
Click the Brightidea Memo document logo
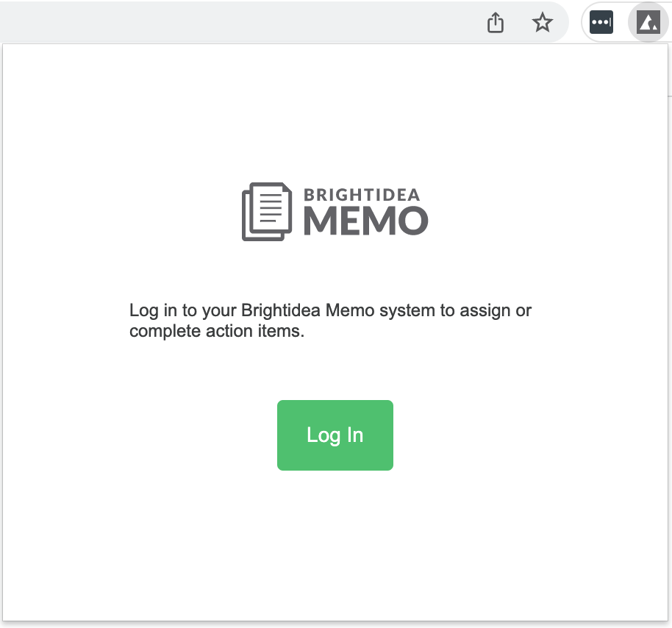coord(267,212)
